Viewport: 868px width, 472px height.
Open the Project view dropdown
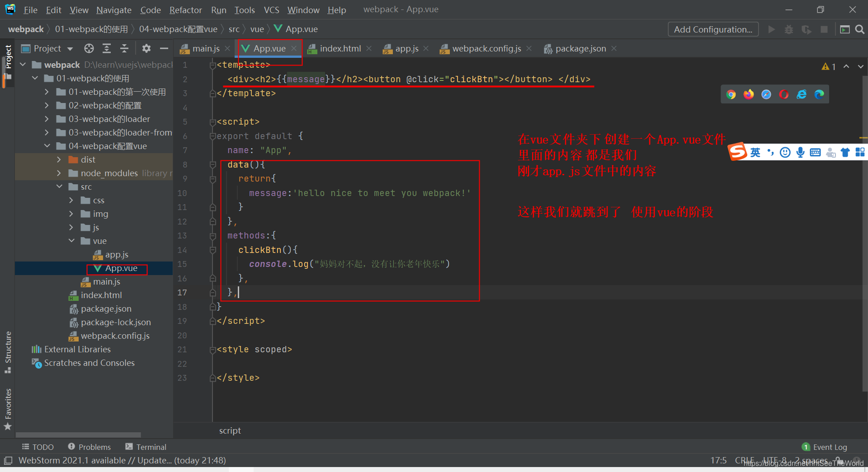coord(70,48)
